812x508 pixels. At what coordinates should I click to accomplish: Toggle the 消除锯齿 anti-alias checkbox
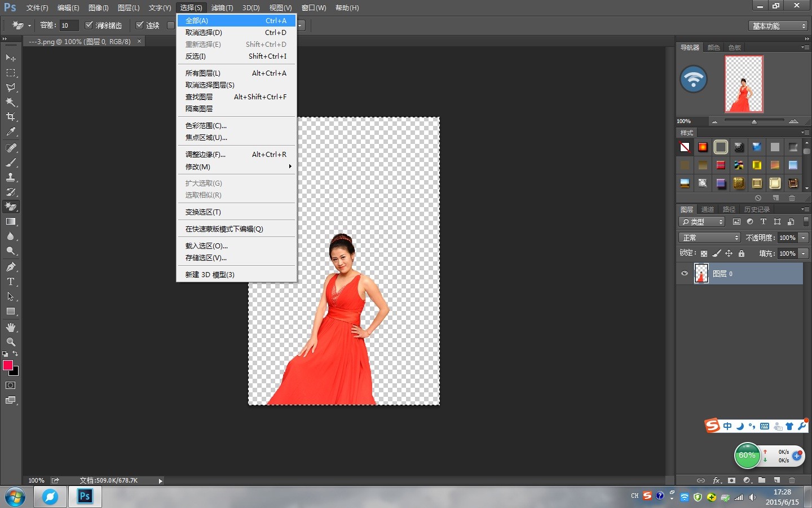(89, 25)
